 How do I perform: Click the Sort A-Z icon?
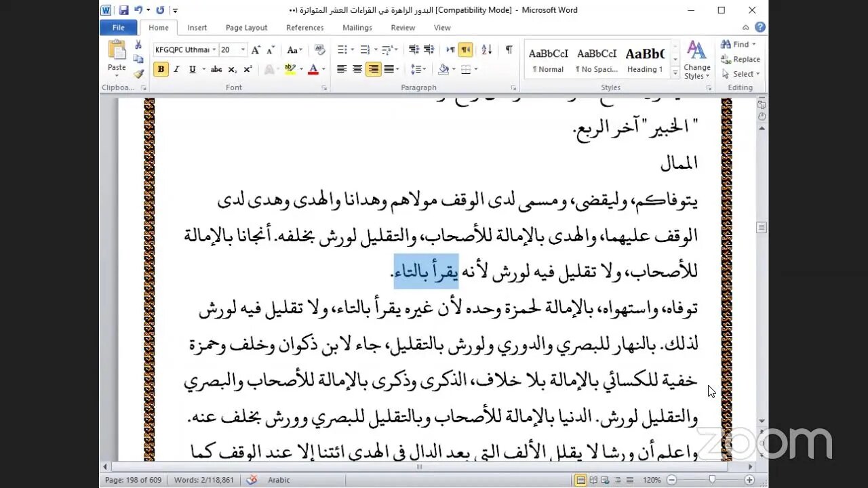[x=486, y=49]
